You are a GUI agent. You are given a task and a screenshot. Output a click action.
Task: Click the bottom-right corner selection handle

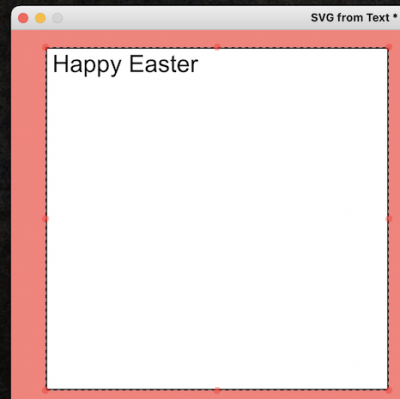pyautogui.click(x=389, y=390)
